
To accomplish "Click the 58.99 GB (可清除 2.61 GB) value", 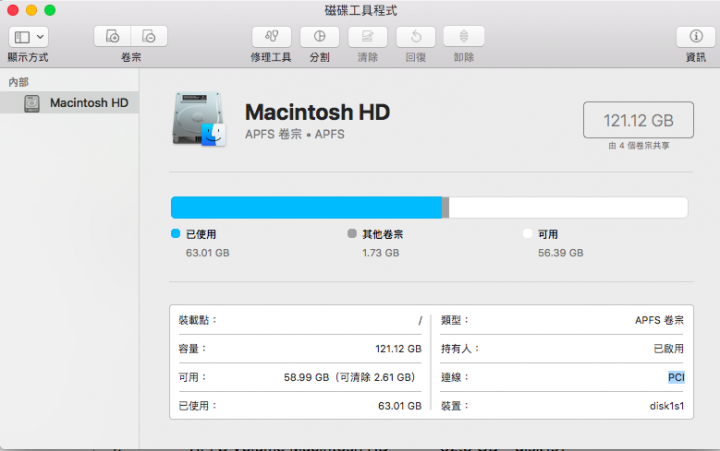I will click(349, 378).
